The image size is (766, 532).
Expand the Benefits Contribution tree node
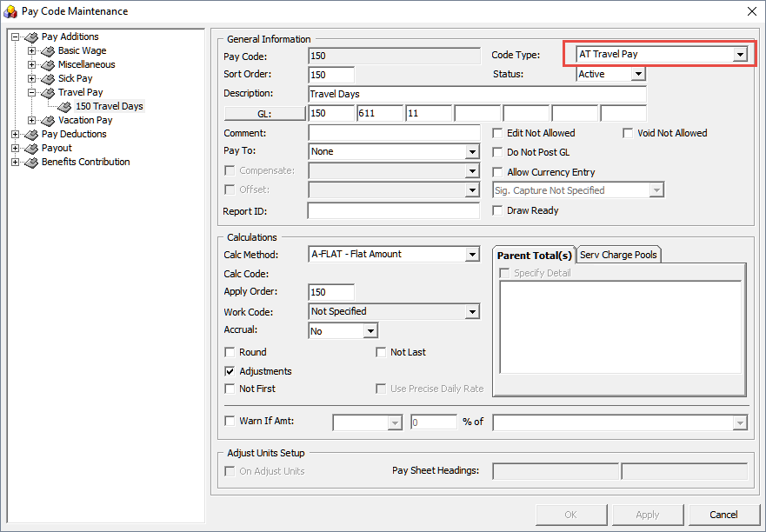[15, 162]
